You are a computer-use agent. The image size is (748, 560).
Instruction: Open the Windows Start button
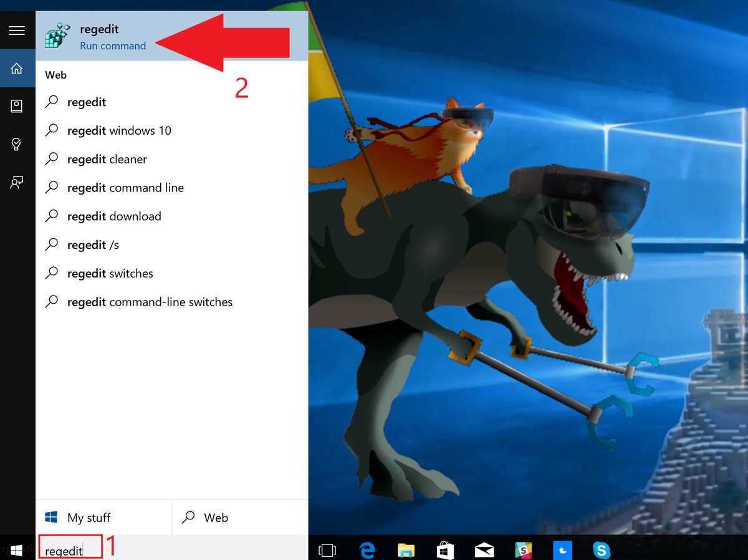click(x=17, y=549)
